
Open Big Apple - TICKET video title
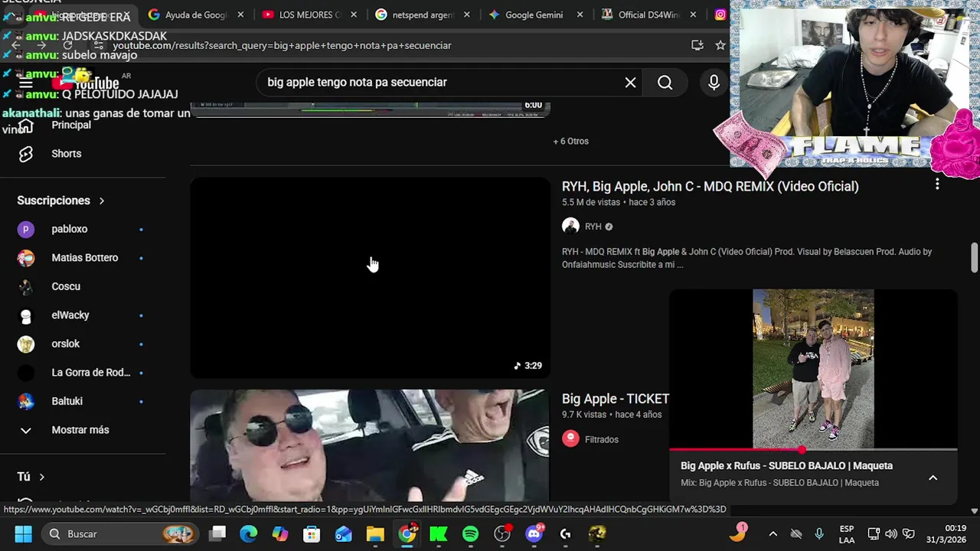[x=616, y=399]
